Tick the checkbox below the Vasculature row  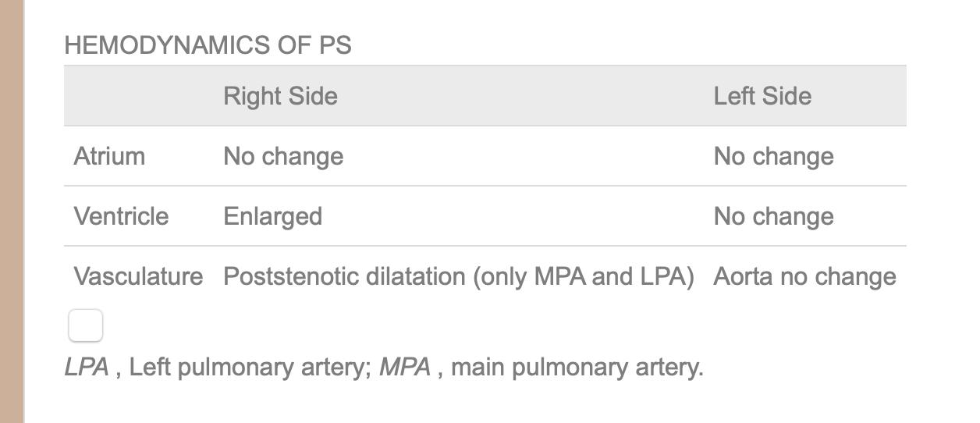tap(86, 325)
